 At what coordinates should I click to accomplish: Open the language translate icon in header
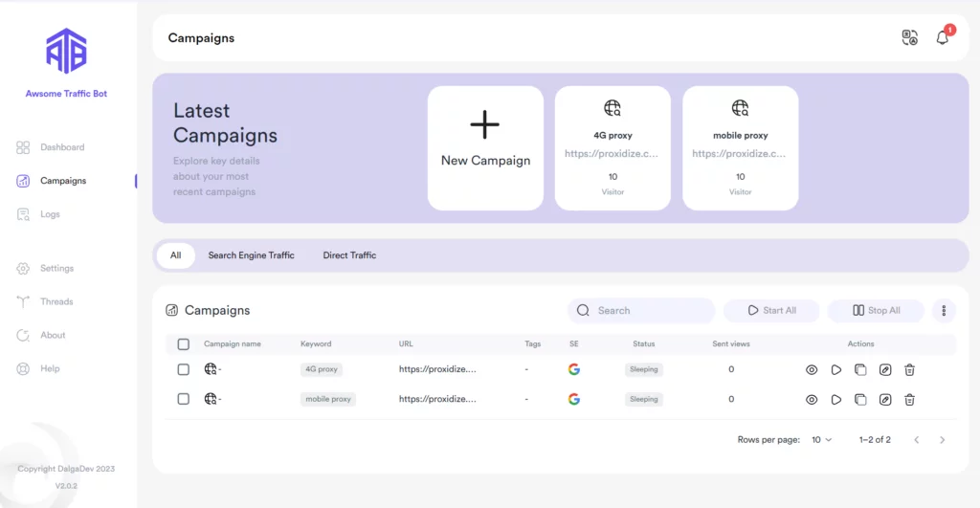pyautogui.click(x=910, y=37)
